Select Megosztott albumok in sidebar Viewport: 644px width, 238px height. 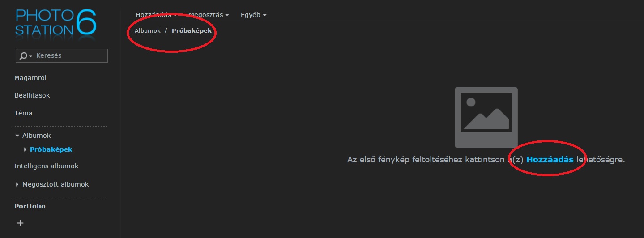tap(55, 184)
